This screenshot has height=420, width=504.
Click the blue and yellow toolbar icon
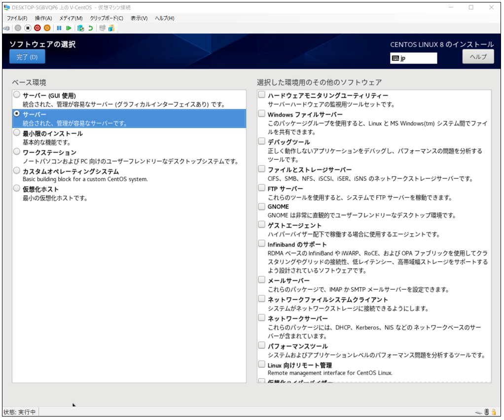coord(111,28)
